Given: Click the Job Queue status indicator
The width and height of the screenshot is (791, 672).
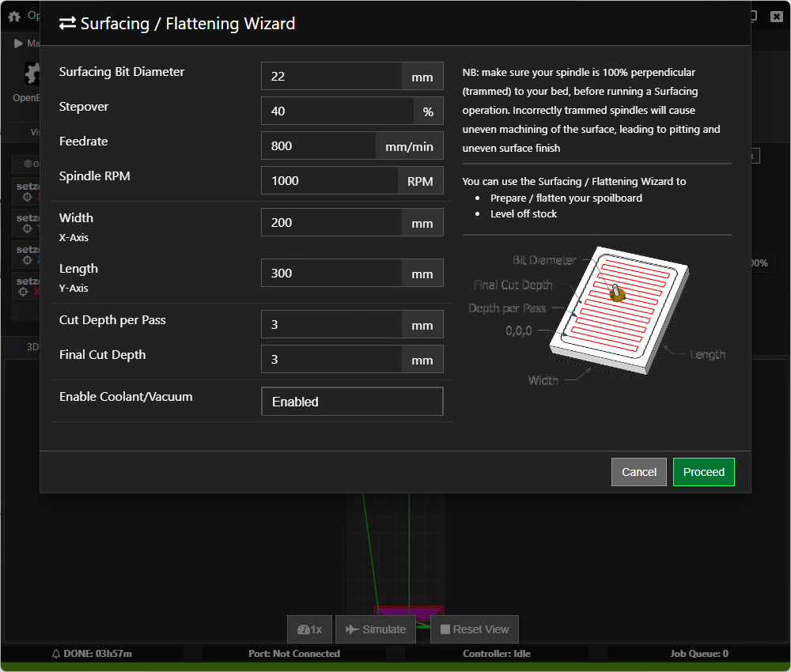Looking at the screenshot, I should point(698,654).
